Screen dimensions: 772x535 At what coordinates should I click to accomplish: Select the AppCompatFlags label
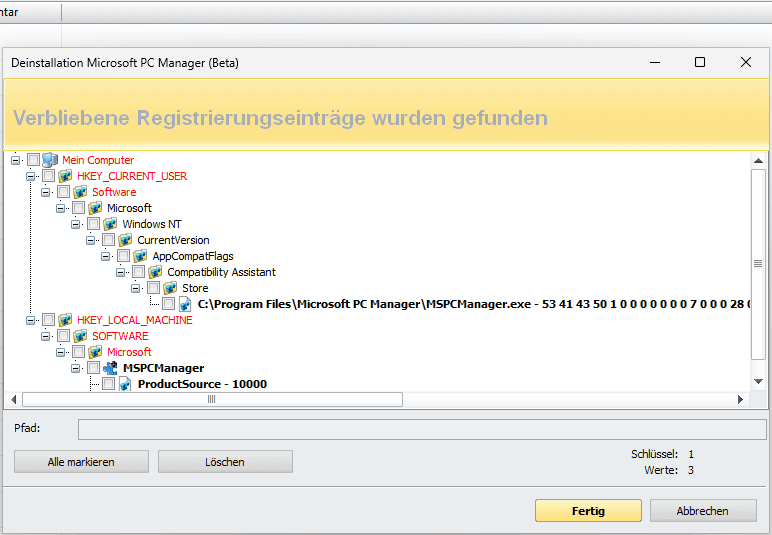point(193,256)
